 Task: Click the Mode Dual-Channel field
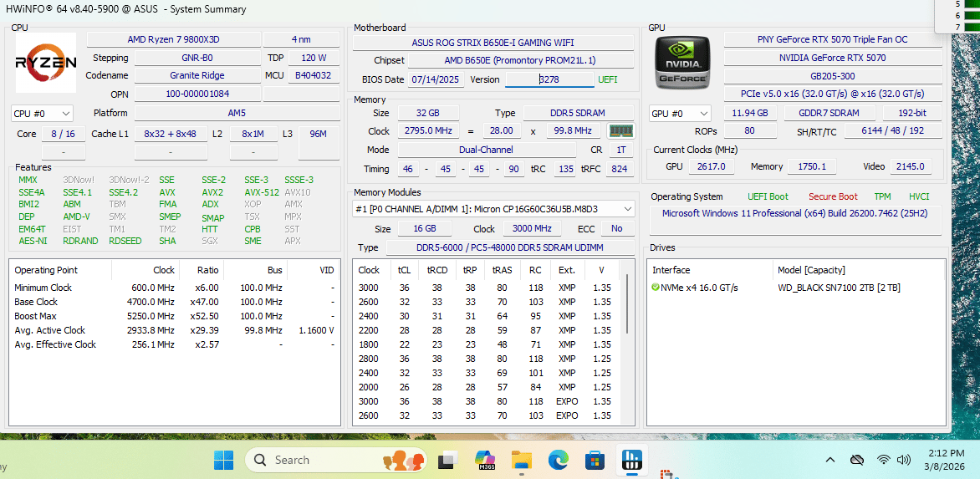[x=487, y=150]
